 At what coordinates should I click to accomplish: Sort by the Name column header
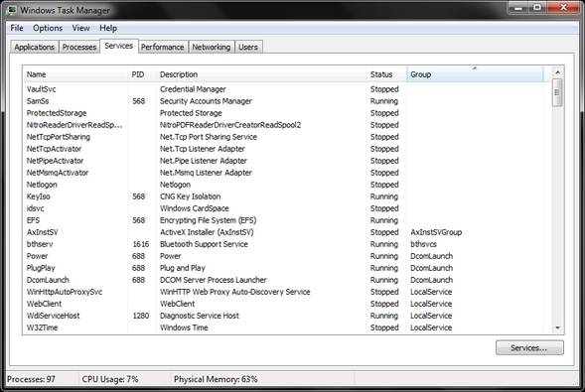click(x=75, y=74)
